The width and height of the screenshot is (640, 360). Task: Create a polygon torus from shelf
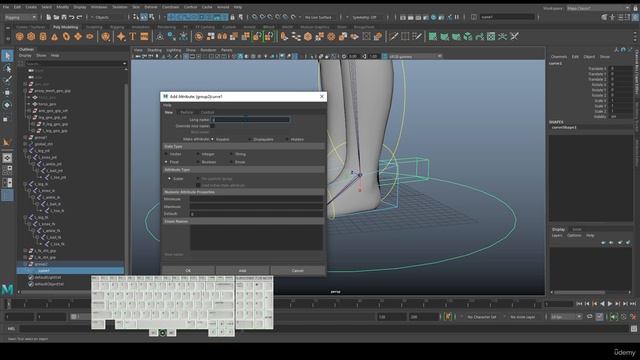tap(66, 37)
